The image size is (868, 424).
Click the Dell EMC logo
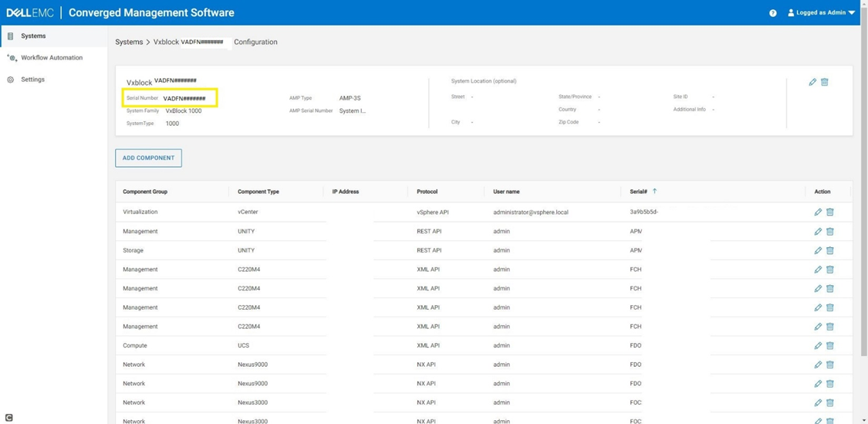point(30,13)
